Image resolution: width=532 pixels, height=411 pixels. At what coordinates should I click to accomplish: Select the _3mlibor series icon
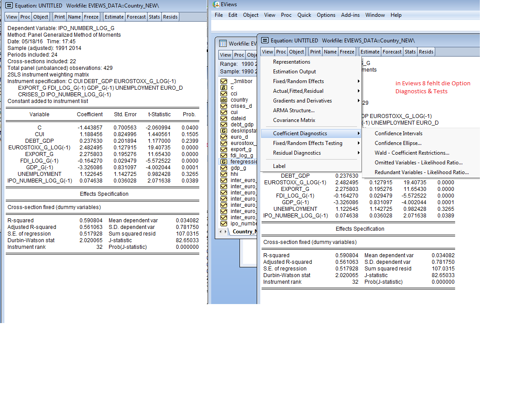coord(223,81)
